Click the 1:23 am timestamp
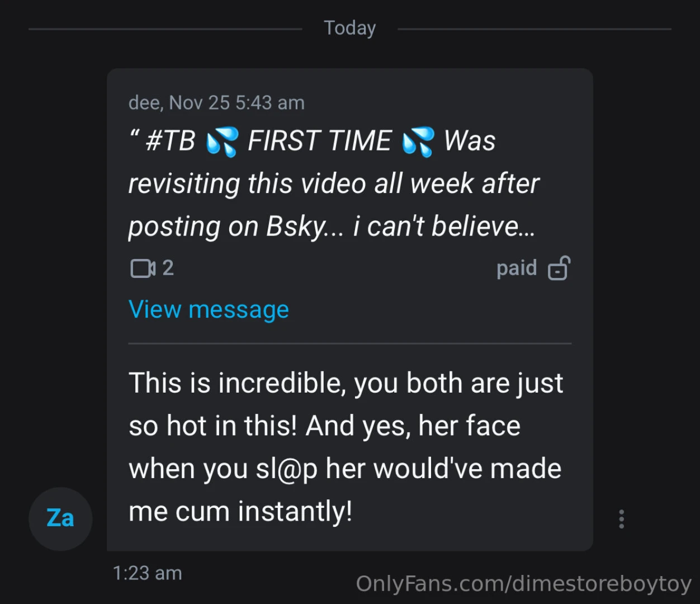 coord(147,573)
